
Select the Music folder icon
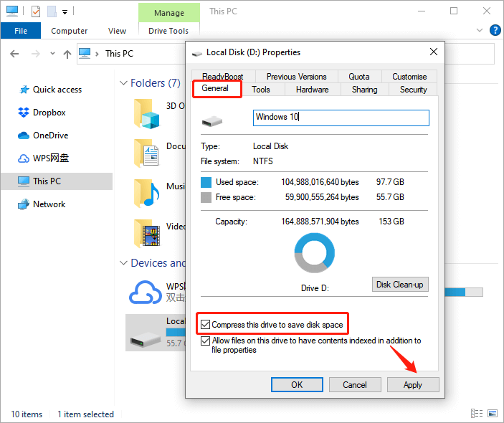[146, 193]
